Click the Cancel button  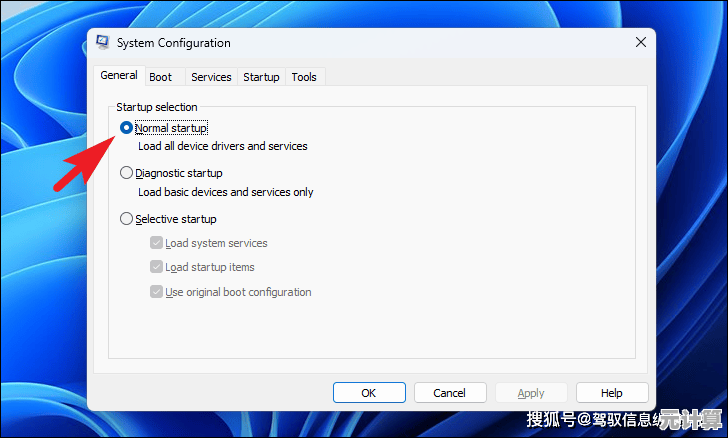point(450,393)
